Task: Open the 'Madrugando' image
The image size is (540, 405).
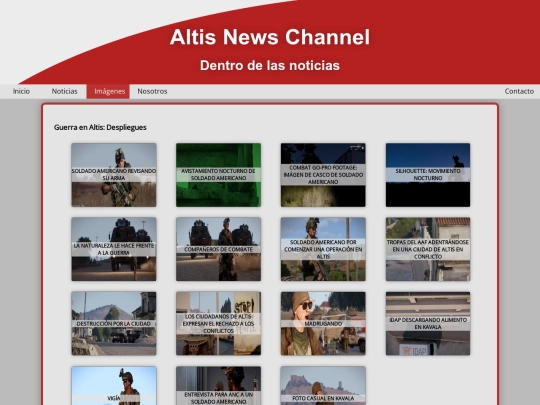Action: (x=323, y=323)
